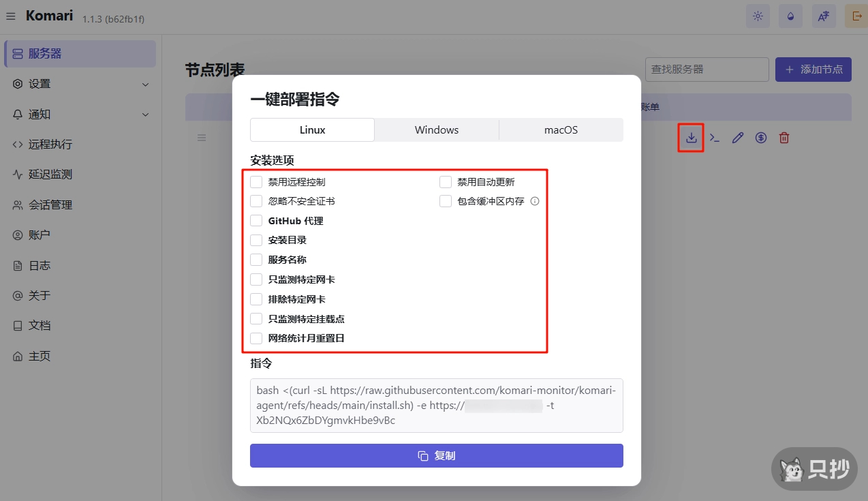Log out via the orange exit icon
This screenshot has width=868, height=501.
(856, 16)
